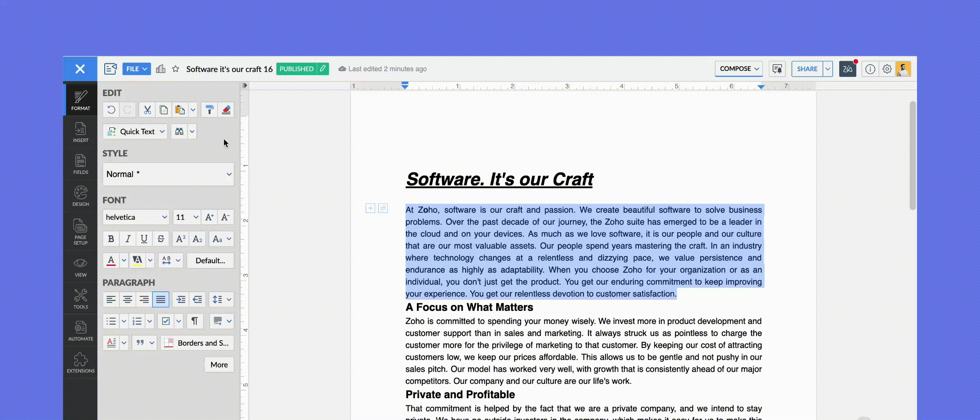980x420 pixels.
Task: Open the Page Setup sidebar panel
Action: click(x=80, y=231)
